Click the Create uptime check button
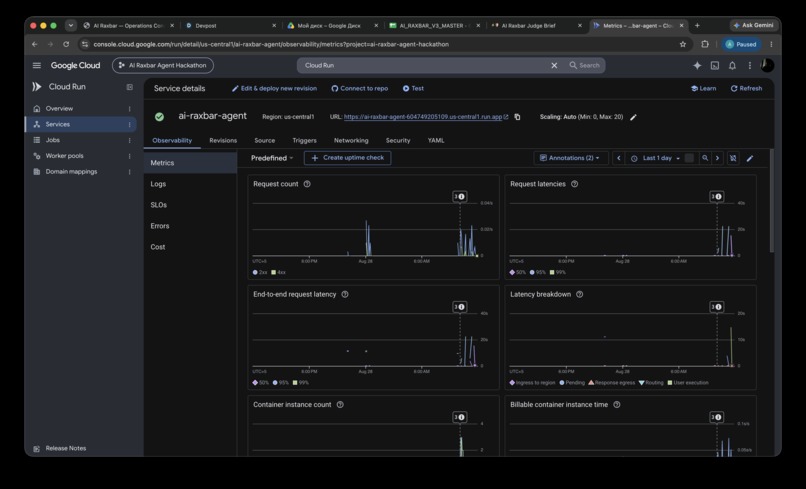The width and height of the screenshot is (806, 489). (347, 158)
